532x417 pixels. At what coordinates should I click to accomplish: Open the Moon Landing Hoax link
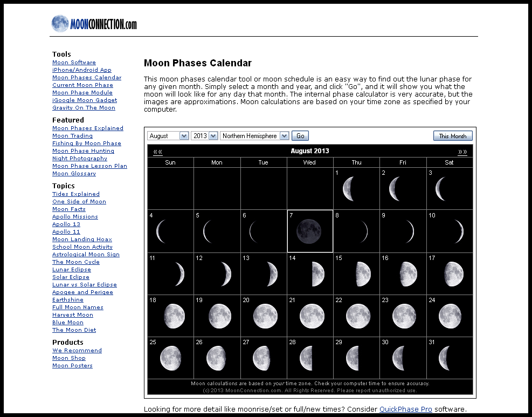point(82,240)
